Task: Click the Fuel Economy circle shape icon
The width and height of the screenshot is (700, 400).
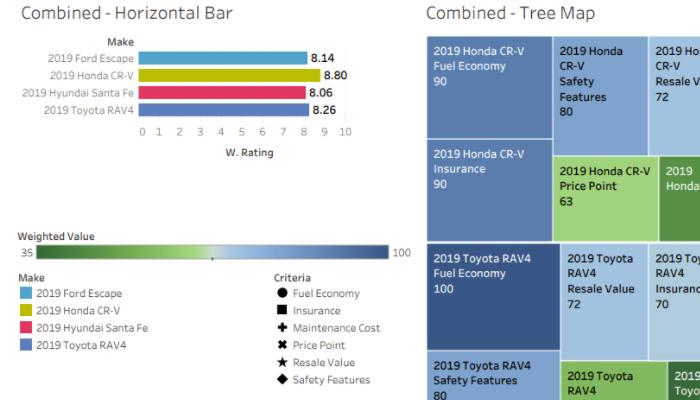Action: 282,293
